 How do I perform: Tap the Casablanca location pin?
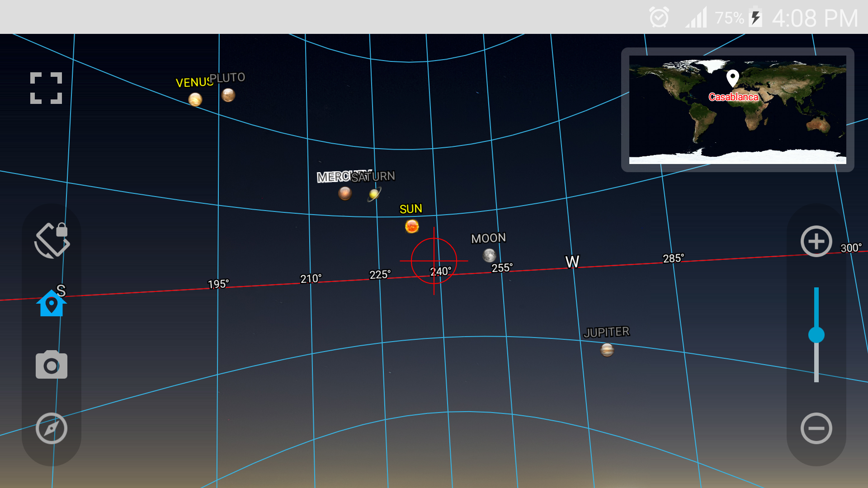733,79
